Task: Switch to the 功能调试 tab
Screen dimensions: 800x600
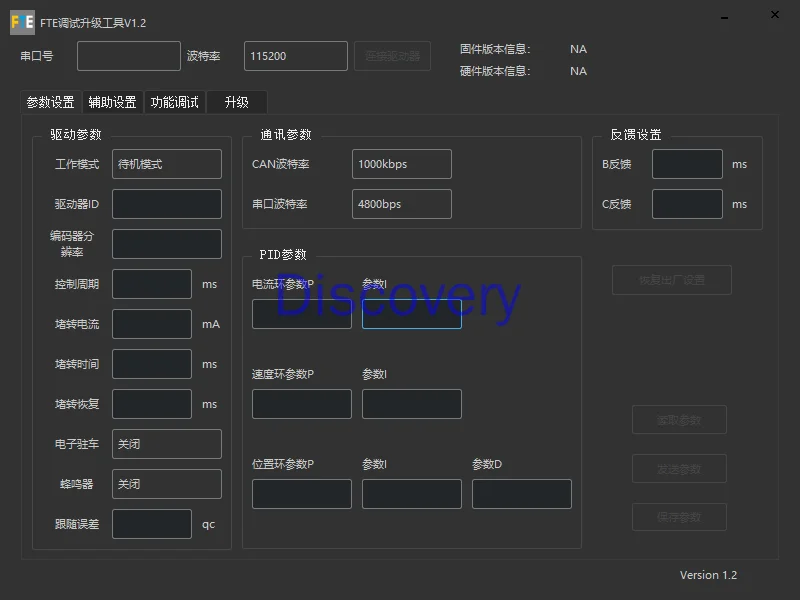Action: (174, 103)
